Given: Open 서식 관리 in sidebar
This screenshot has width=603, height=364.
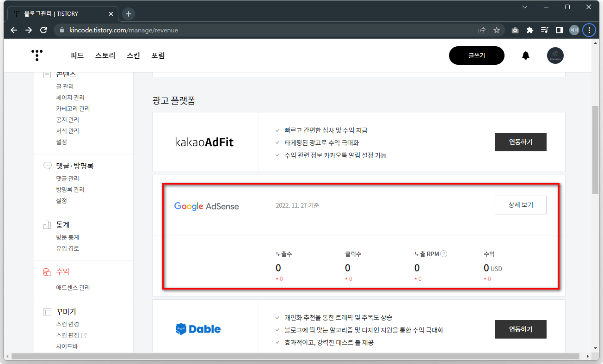Looking at the screenshot, I should [x=68, y=131].
